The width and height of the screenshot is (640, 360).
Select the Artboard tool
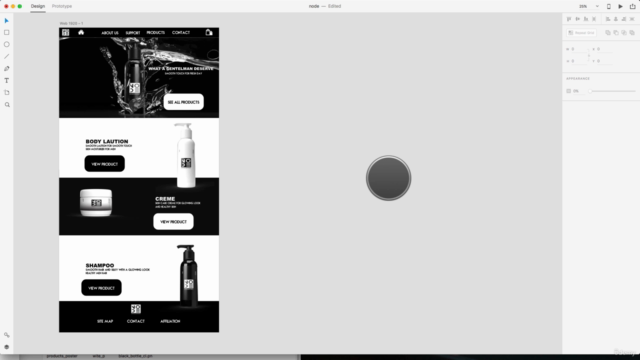point(7,93)
